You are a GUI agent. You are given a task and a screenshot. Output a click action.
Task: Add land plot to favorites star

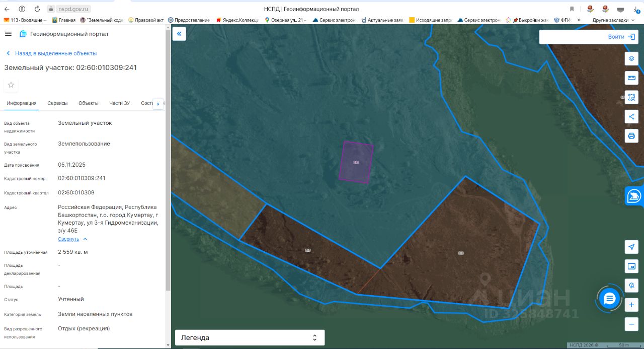[11, 85]
